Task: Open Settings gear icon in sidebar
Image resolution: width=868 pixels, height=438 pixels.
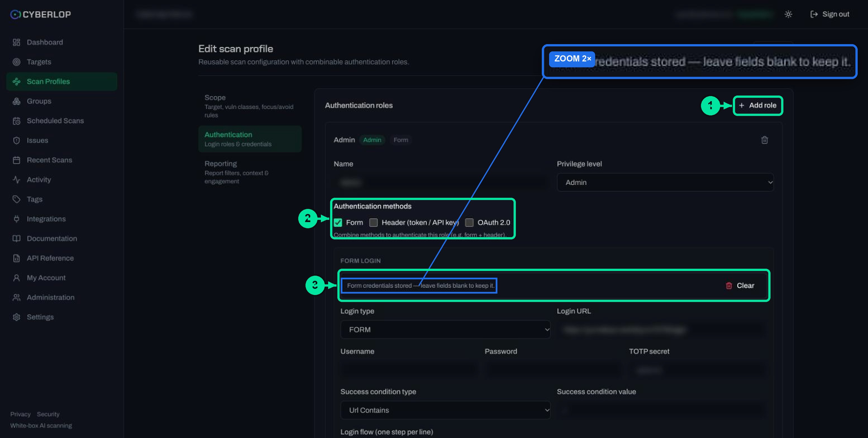Action: [x=16, y=317]
